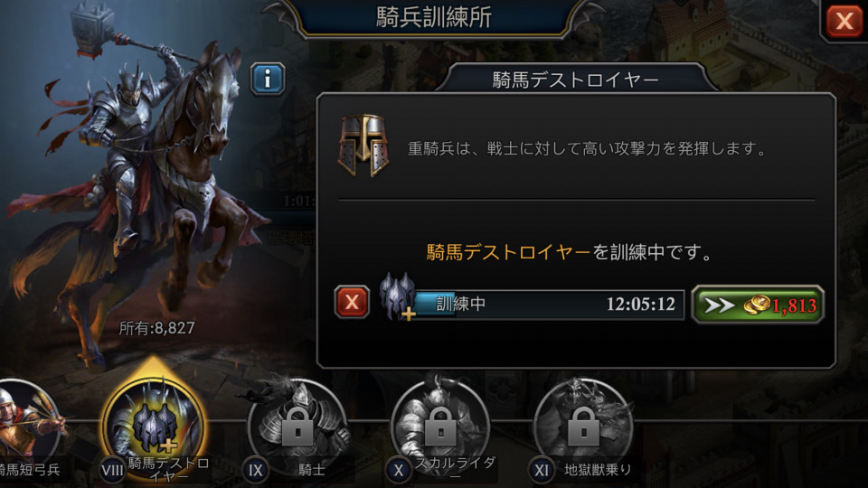Select the locked 騎士 troop icon
868x488 pixels.
pyautogui.click(x=297, y=426)
